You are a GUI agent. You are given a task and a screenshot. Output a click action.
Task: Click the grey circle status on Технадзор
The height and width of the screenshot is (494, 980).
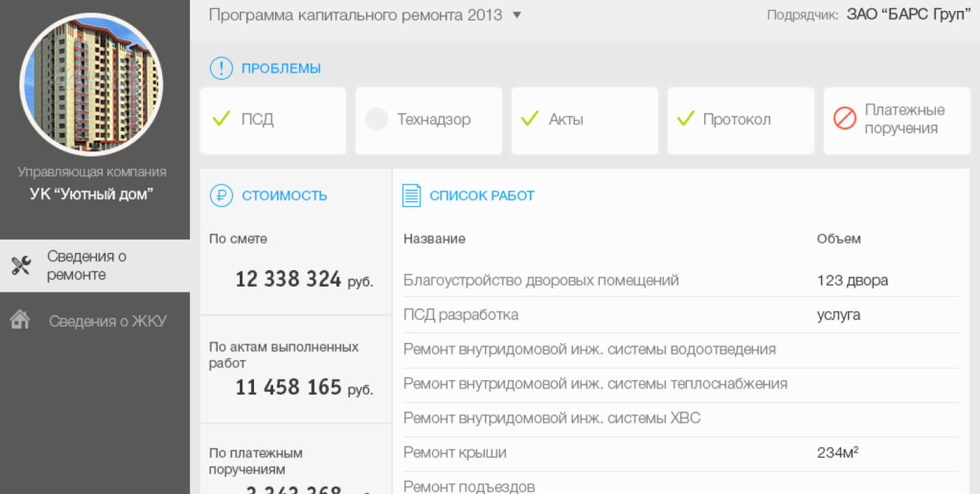pos(377,120)
